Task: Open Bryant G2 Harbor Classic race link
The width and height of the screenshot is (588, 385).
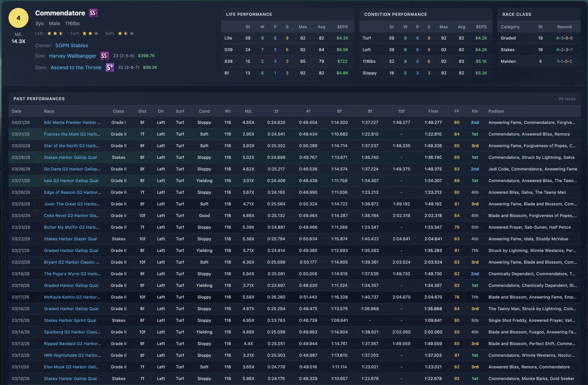Action: 72,262
